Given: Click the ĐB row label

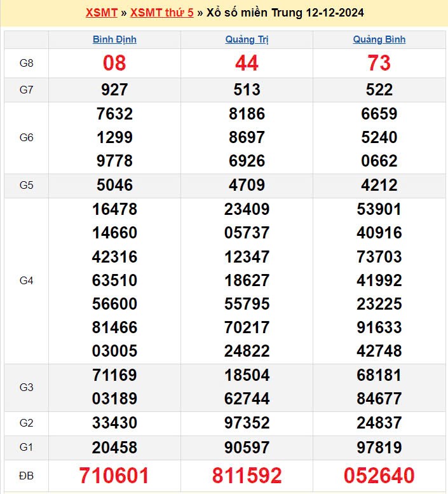Looking at the screenshot, I should point(26,476).
